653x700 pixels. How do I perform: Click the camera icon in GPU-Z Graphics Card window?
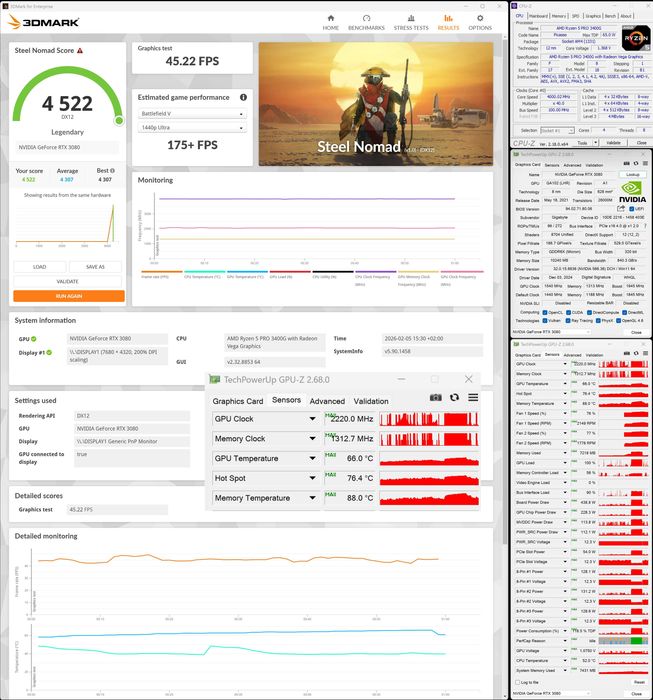(627, 164)
